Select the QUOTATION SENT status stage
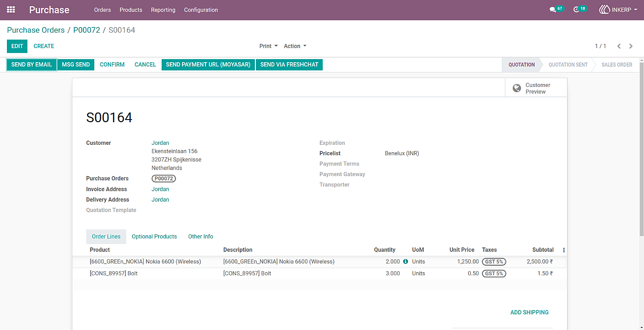 pyautogui.click(x=568, y=65)
